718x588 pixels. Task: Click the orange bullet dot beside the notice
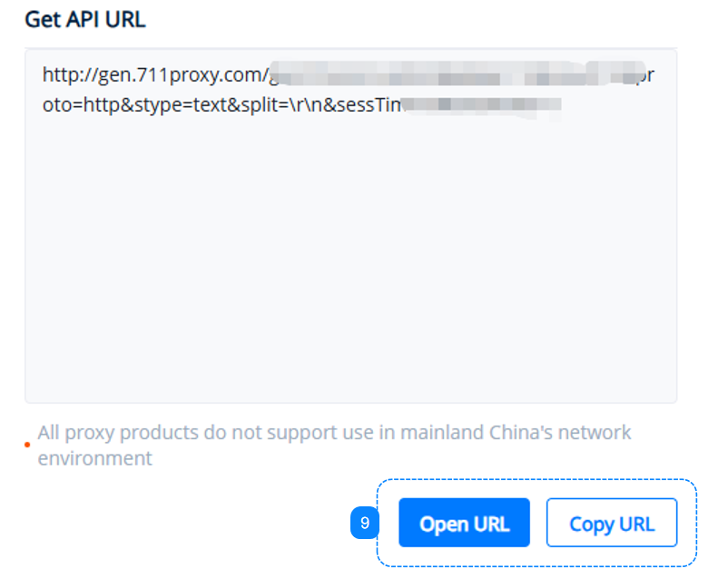tap(27, 445)
